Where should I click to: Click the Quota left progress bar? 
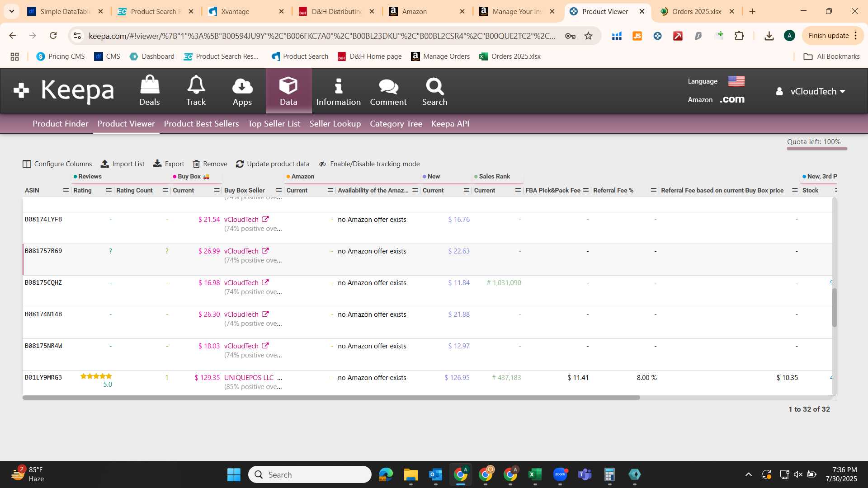pyautogui.click(x=816, y=148)
